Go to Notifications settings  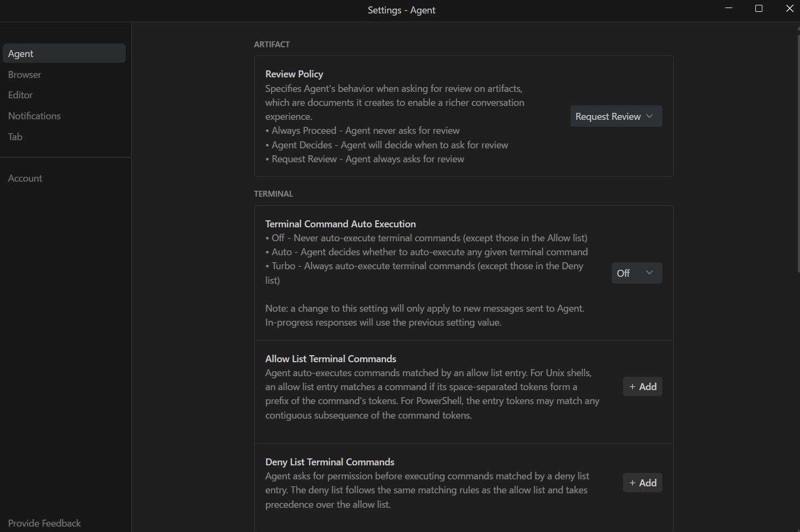coord(34,116)
